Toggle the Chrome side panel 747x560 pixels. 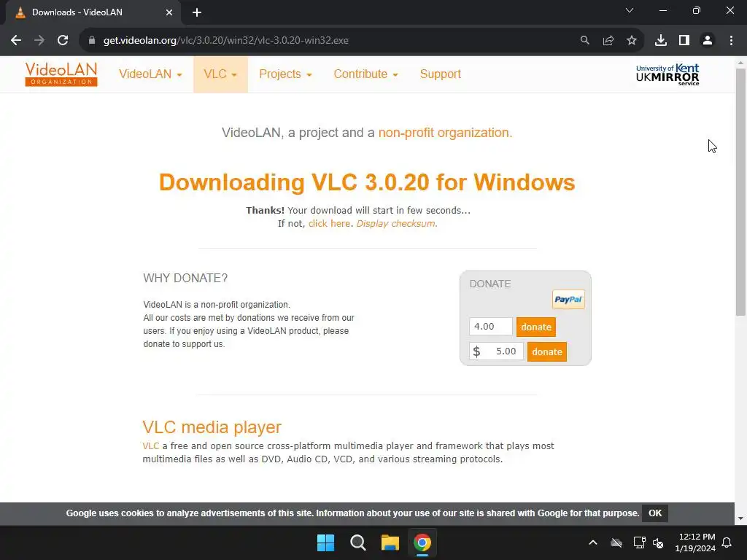coord(684,41)
